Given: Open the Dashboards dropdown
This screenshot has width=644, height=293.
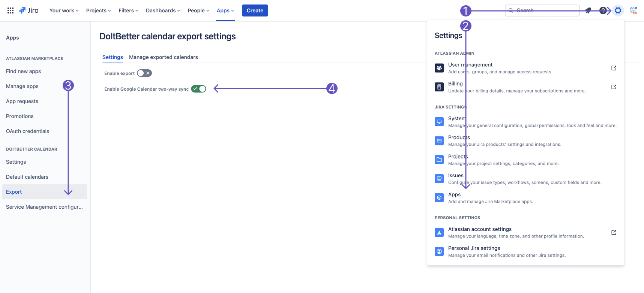Looking at the screenshot, I should tap(163, 10).
